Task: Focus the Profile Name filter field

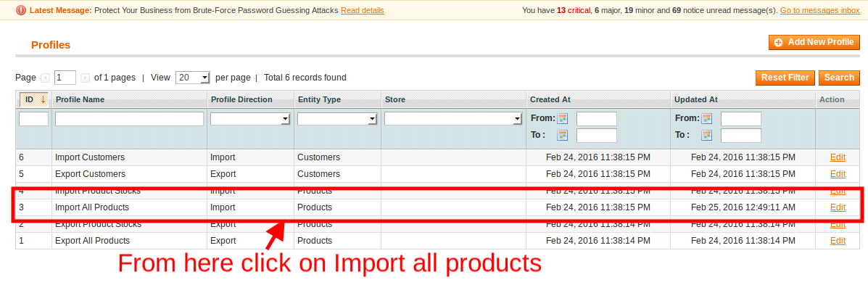Action: (x=130, y=119)
